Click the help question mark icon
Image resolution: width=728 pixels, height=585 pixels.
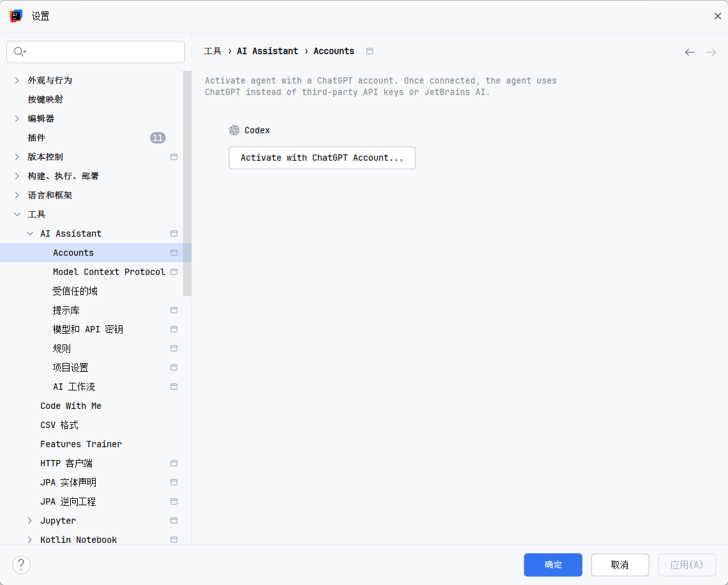point(21,565)
